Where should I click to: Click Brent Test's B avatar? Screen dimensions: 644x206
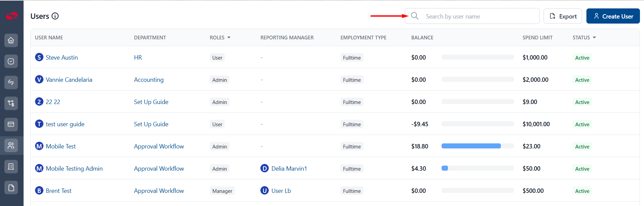pos(39,191)
